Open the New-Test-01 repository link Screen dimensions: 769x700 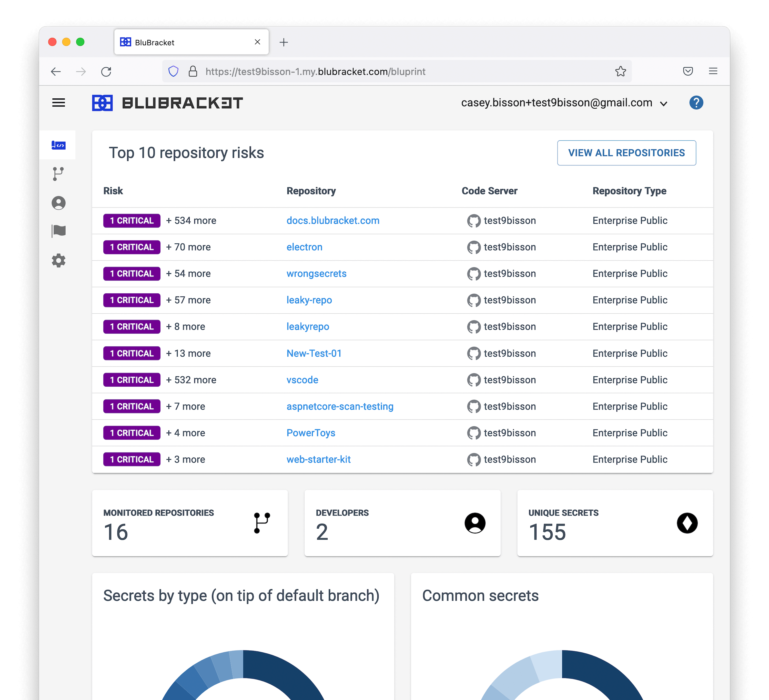click(314, 353)
